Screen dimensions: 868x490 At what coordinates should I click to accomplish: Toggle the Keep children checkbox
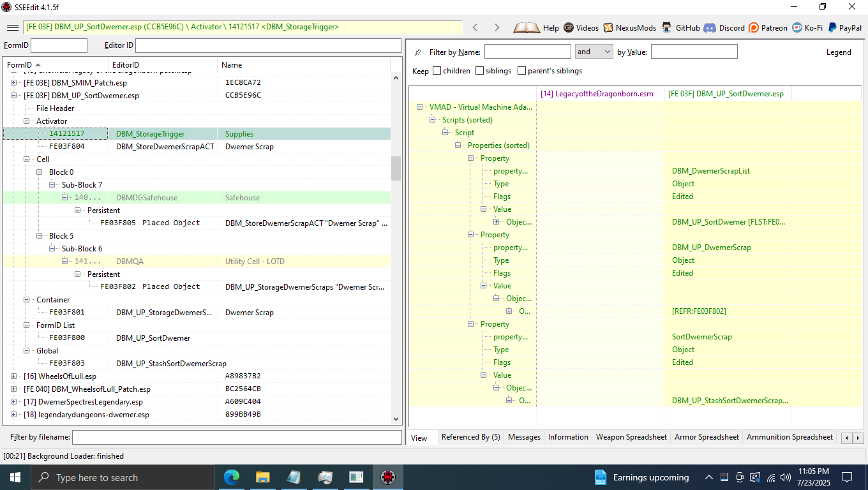click(437, 71)
